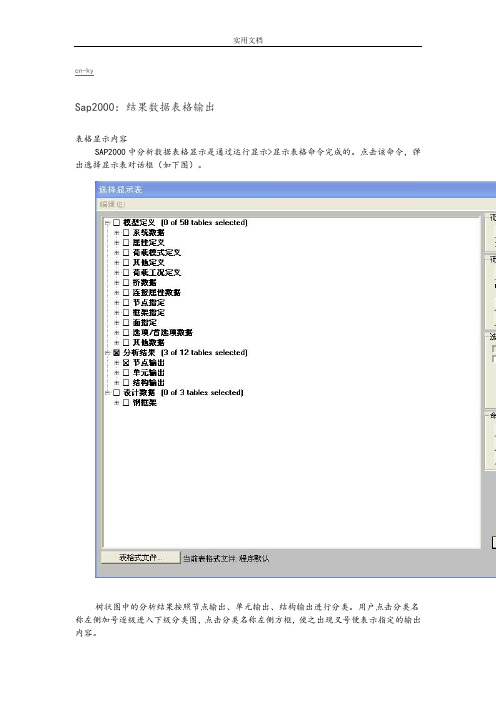Check the 模型定义 checkbox
Image resolution: width=496 pixels, height=702 pixels.
tap(116, 223)
